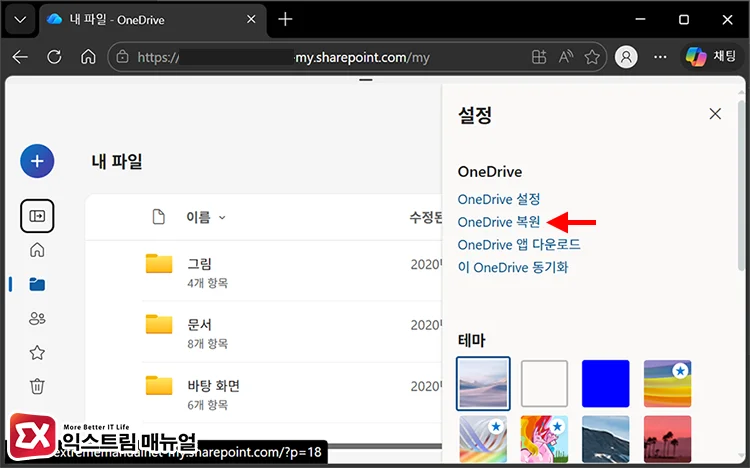Open the Recycle bin sidebar icon
The height and width of the screenshot is (468, 750).
point(37,386)
